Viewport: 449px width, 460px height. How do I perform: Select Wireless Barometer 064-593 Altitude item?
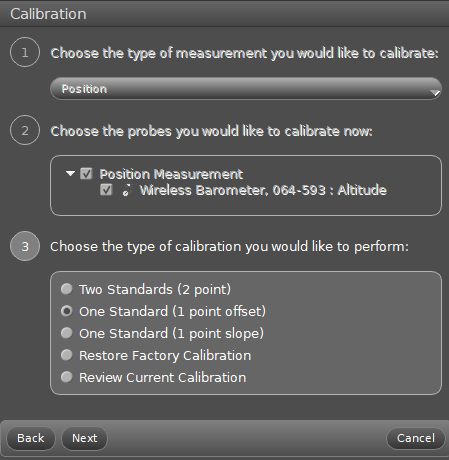(x=263, y=190)
